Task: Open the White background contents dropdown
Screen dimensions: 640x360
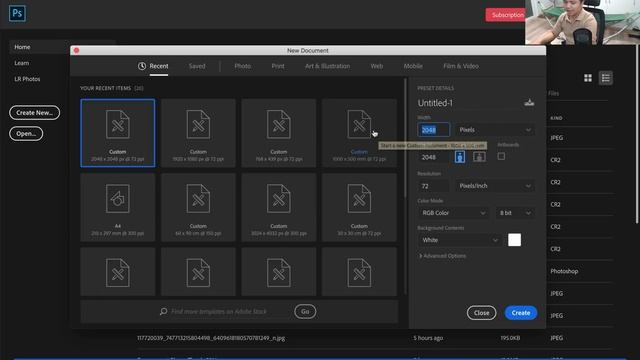Action: 459,240
